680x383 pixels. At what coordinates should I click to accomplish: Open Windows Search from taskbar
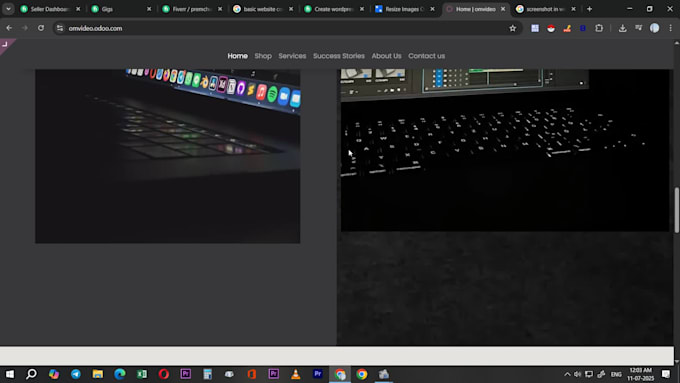tap(31, 374)
